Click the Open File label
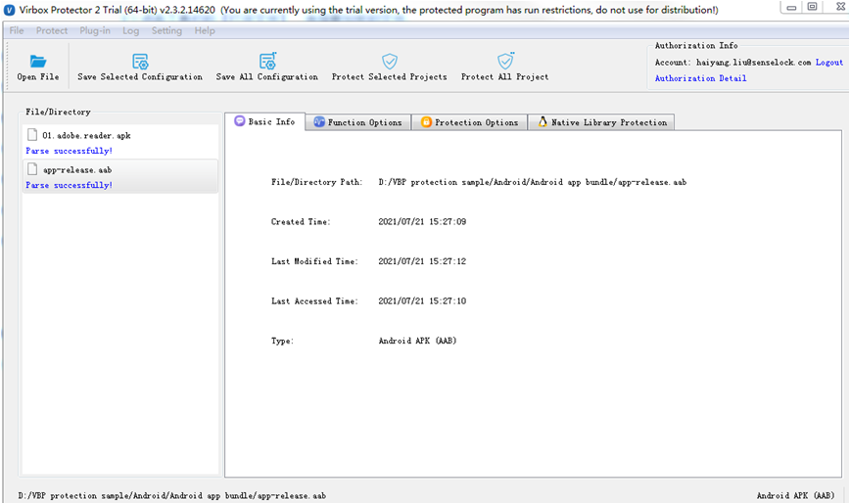 click(x=38, y=77)
